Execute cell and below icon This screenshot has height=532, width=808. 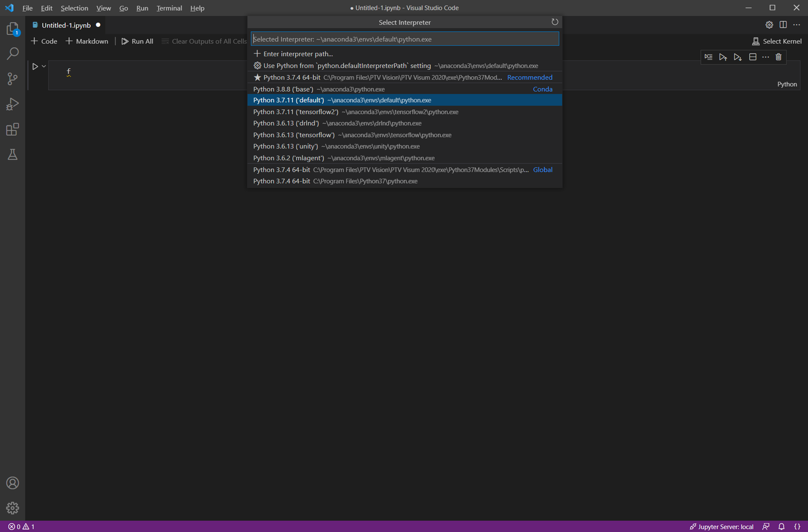click(738, 57)
